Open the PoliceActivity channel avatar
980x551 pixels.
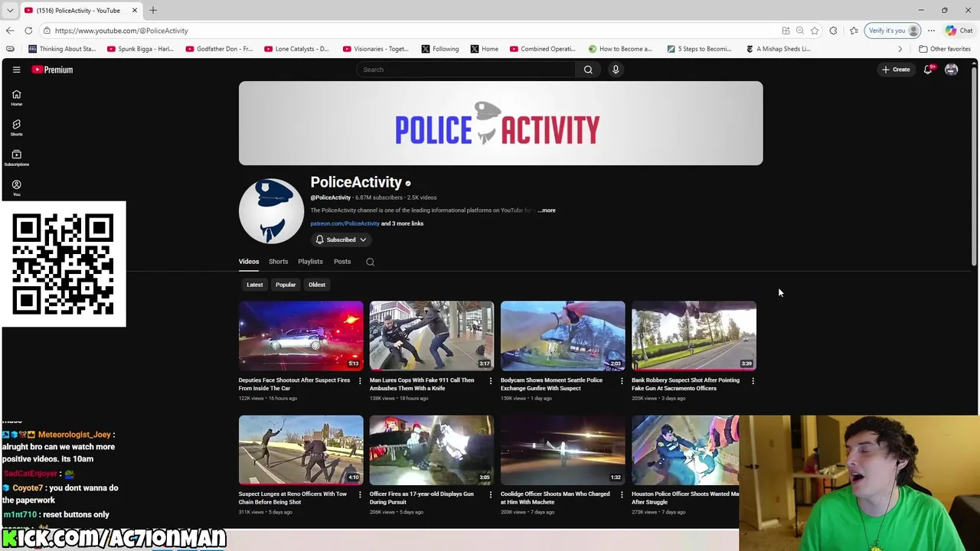pos(271,211)
